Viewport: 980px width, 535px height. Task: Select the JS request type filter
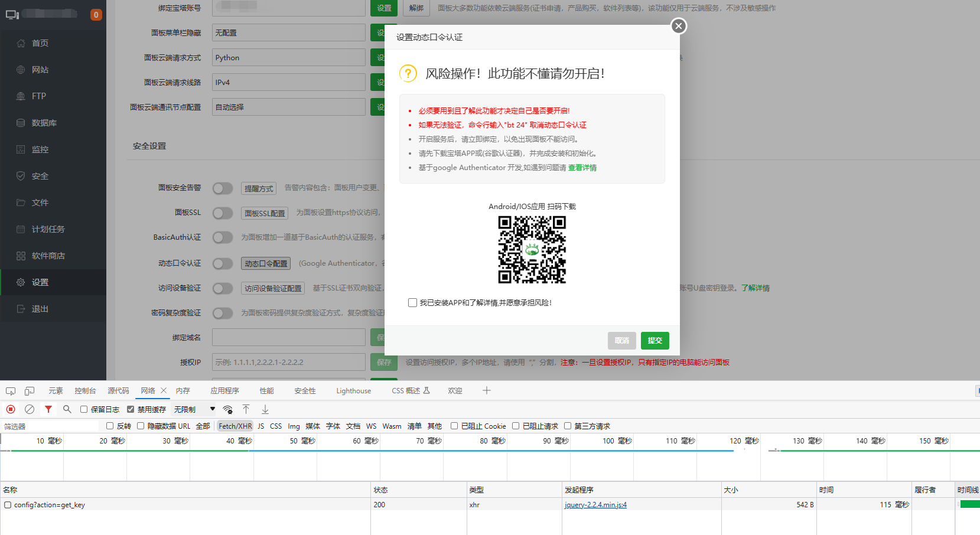tap(261, 426)
